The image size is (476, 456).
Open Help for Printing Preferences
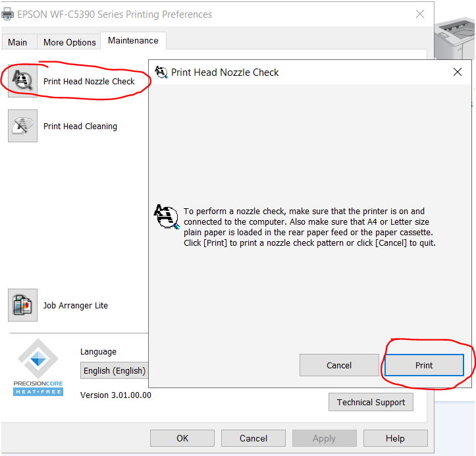pyautogui.click(x=395, y=438)
